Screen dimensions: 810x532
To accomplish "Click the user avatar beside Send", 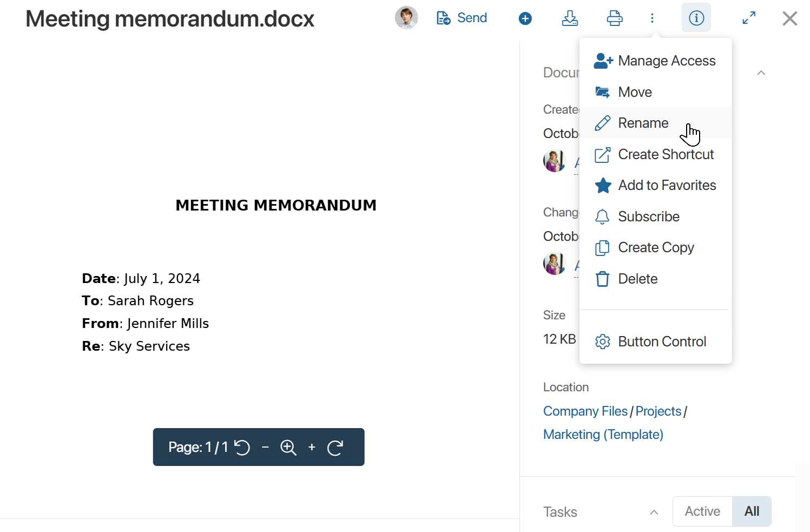I will tap(406, 18).
